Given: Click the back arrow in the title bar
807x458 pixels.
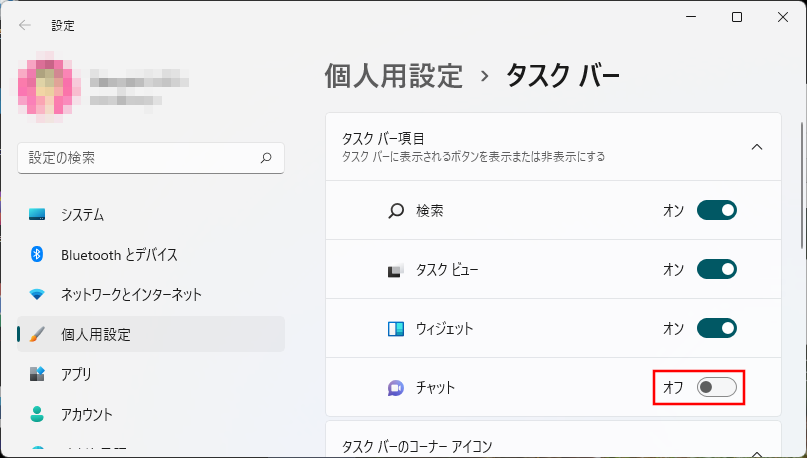Looking at the screenshot, I should [x=25, y=25].
